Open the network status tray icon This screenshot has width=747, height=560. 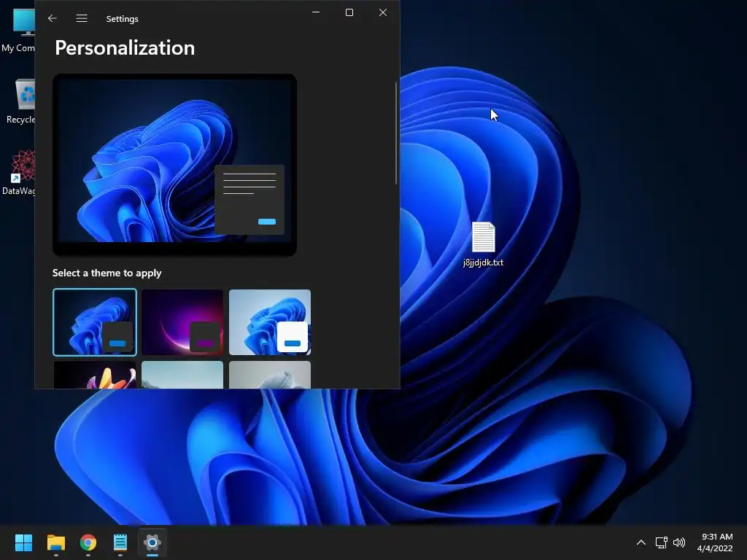pos(661,542)
